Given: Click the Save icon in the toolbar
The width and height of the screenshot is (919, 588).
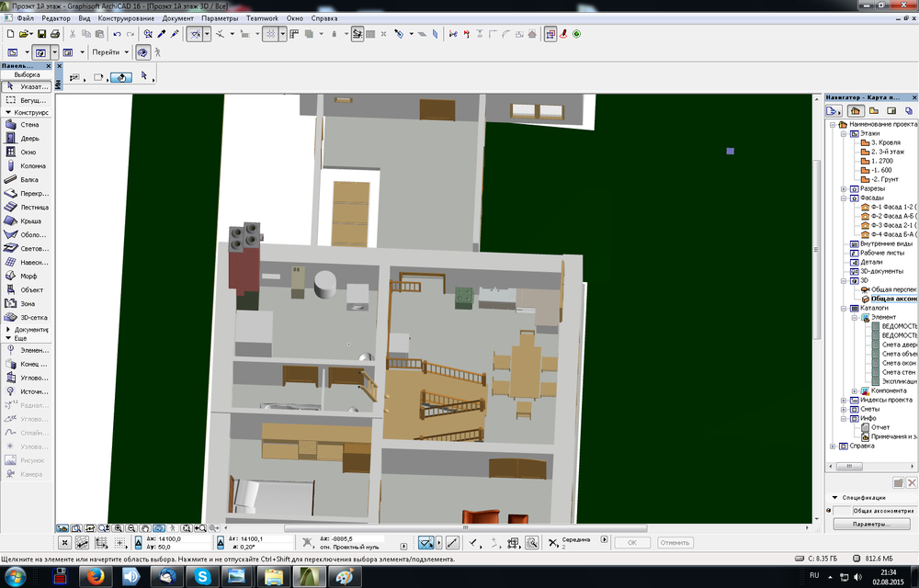Looking at the screenshot, I should tap(41, 34).
